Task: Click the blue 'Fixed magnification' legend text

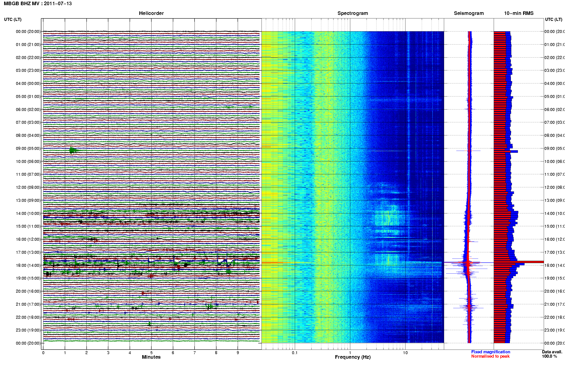Action: click(491, 352)
